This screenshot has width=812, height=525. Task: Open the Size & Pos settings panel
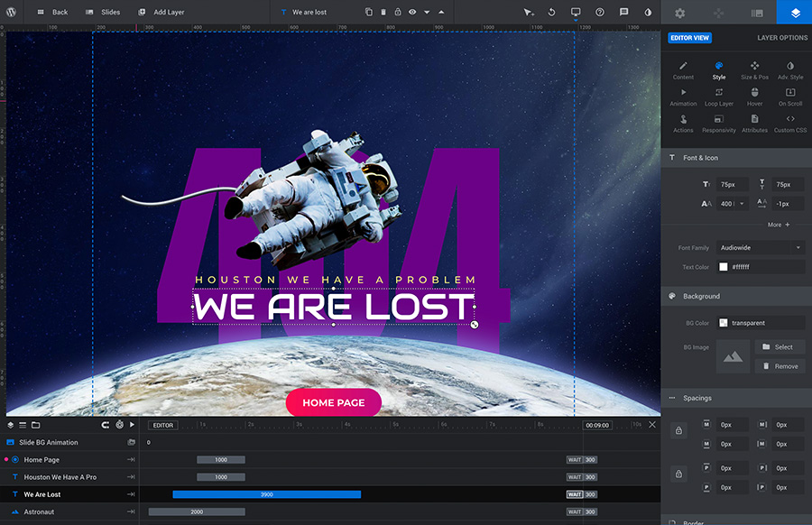click(x=754, y=70)
